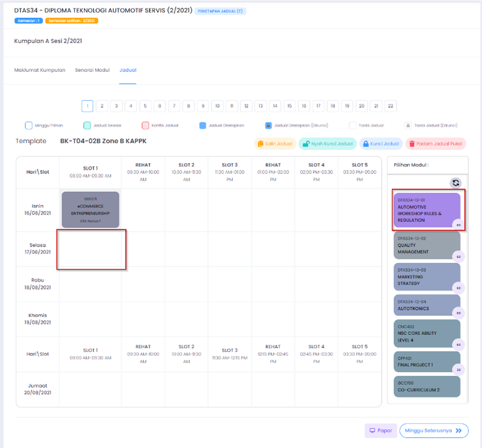The image size is (482, 448).
Task: Jump to week 22 in week selector
Action: (390, 106)
